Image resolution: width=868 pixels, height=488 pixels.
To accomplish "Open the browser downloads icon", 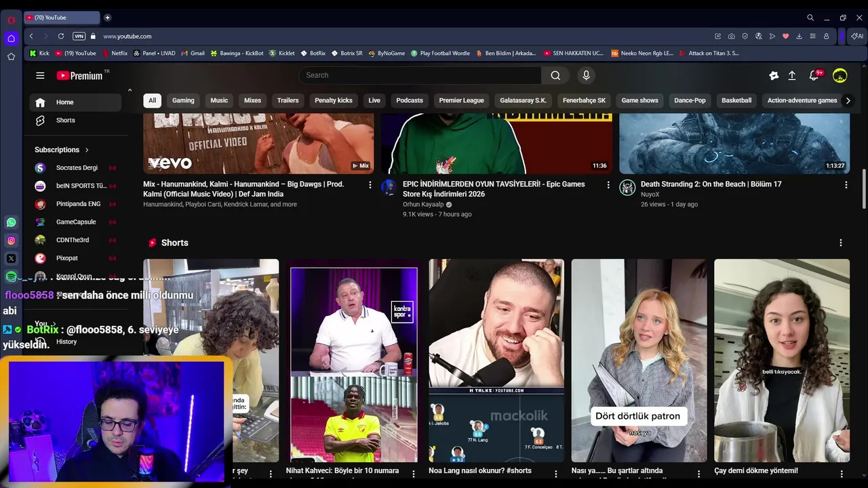I will pyautogui.click(x=799, y=36).
